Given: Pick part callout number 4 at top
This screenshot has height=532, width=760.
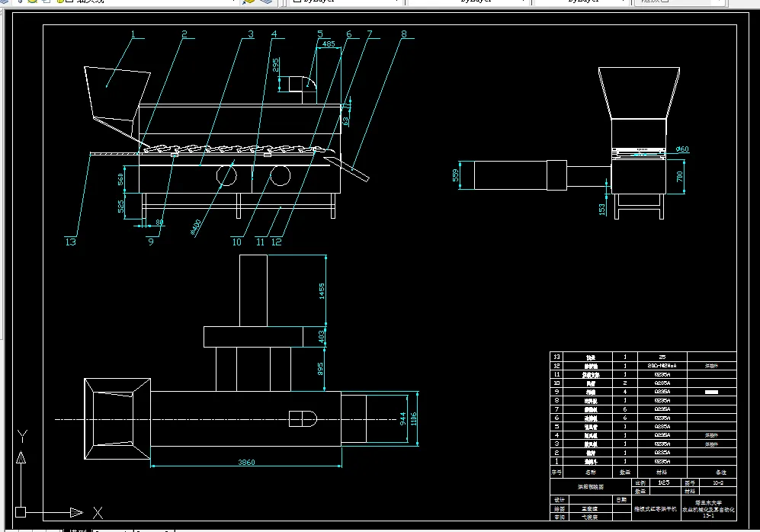Looking at the screenshot, I should click(274, 34).
